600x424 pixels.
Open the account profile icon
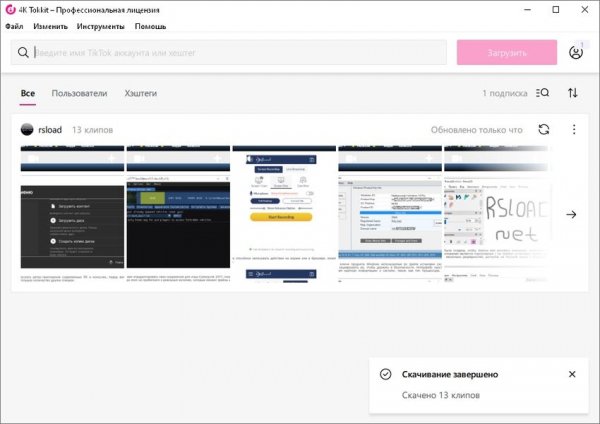(x=576, y=52)
